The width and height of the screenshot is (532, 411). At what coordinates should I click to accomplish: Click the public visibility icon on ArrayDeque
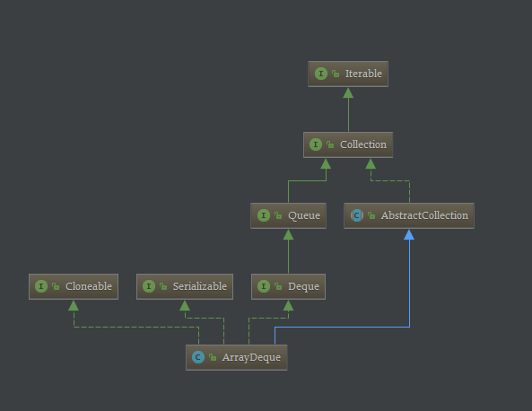[x=213, y=357]
